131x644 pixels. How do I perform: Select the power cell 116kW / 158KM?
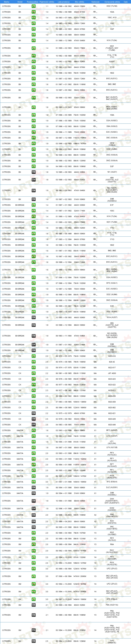79,138
